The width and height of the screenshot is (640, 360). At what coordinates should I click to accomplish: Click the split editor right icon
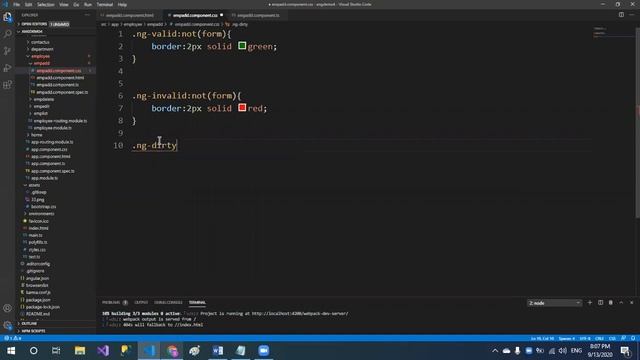(x=621, y=15)
